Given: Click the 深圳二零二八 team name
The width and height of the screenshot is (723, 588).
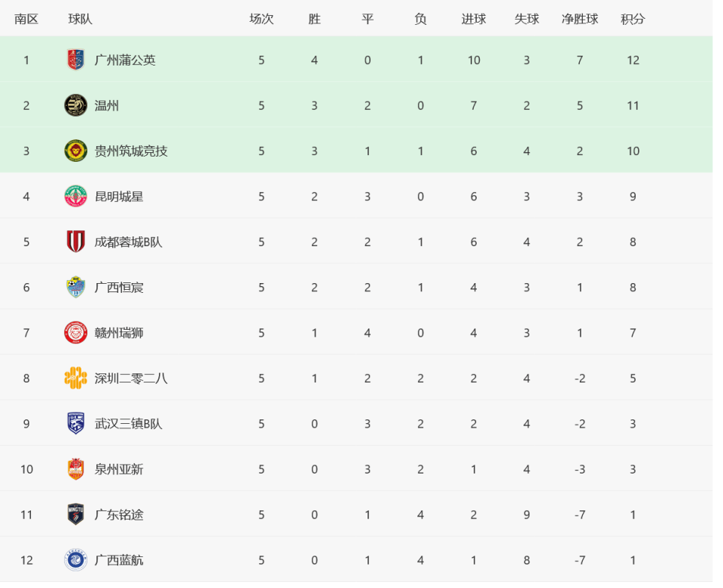Looking at the screenshot, I should coord(132,379).
